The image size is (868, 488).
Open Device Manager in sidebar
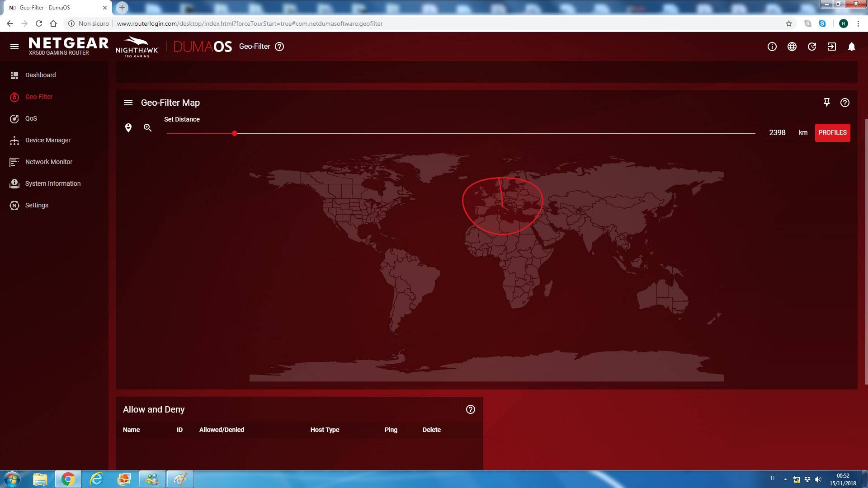[x=48, y=140]
